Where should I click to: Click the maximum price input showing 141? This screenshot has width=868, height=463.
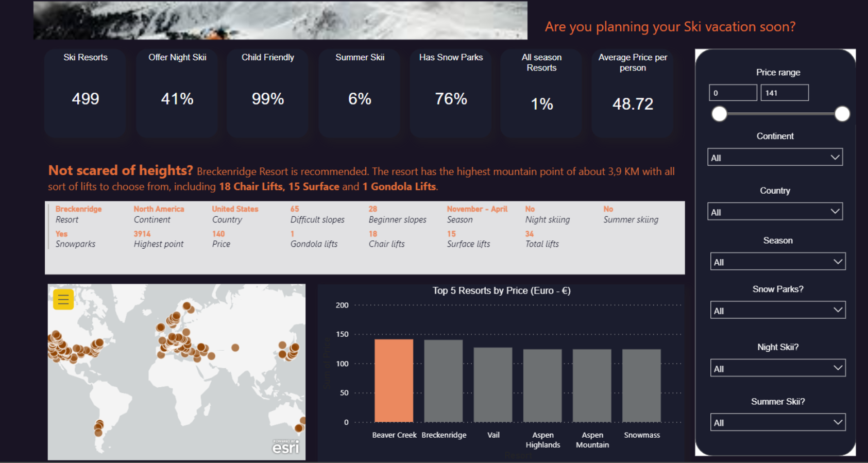[785, 93]
